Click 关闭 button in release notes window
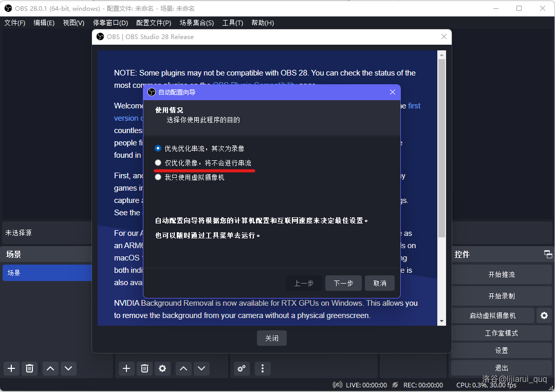 [272, 338]
